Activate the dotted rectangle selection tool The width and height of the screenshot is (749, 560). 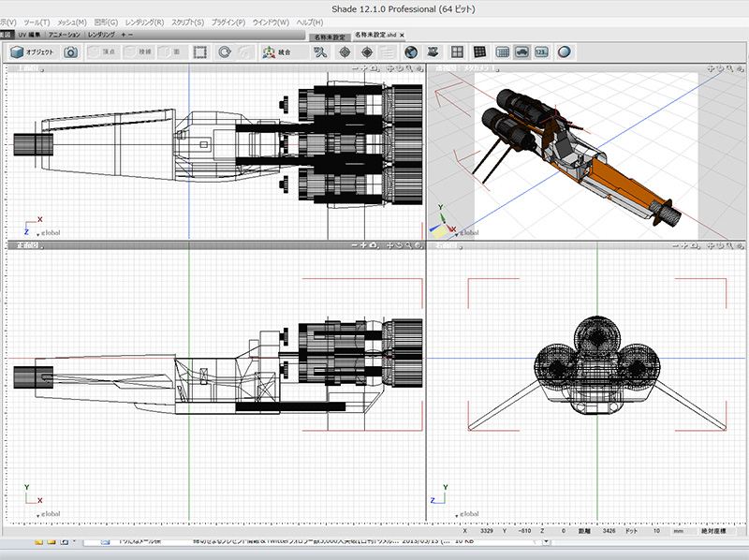[x=200, y=52]
